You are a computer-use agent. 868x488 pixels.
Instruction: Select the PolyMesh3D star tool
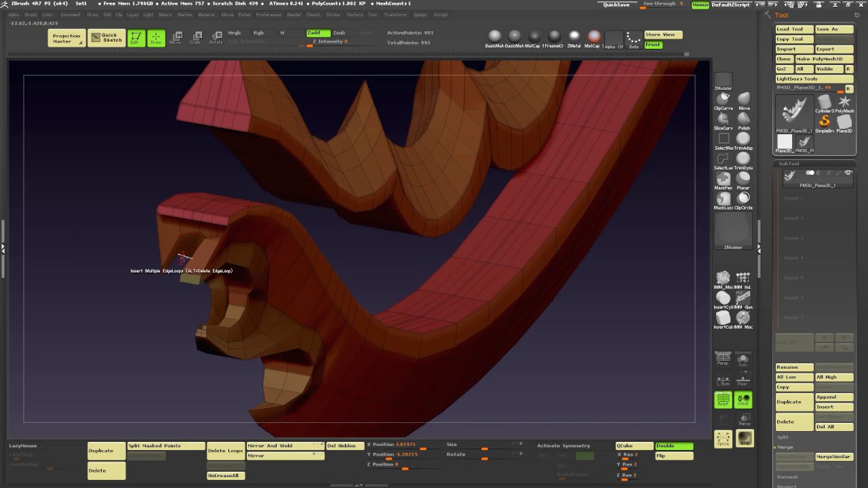point(844,103)
